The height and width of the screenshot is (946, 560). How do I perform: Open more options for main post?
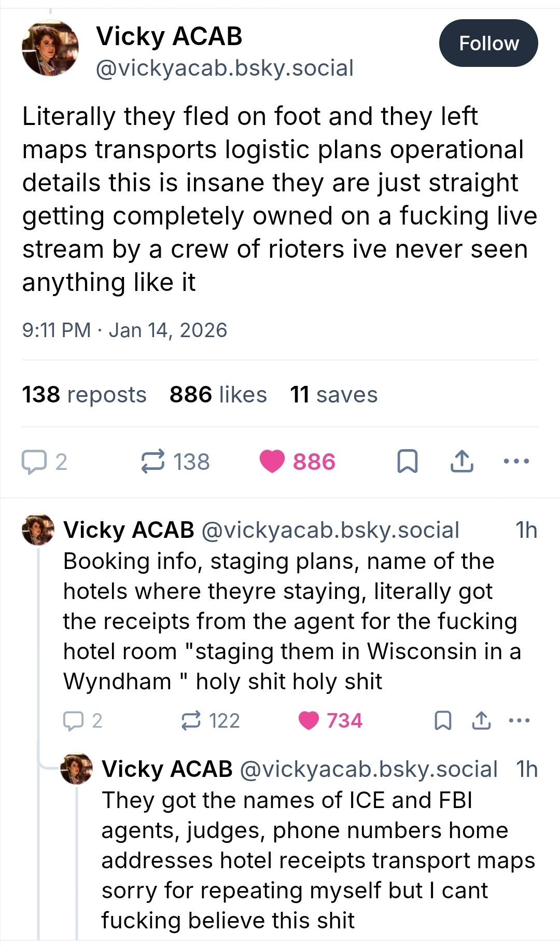(516, 461)
